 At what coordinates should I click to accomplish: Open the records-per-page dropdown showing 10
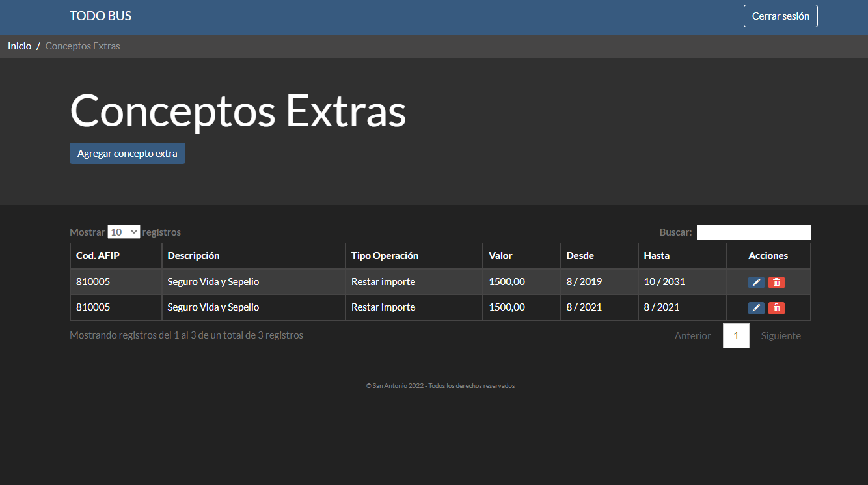(124, 232)
